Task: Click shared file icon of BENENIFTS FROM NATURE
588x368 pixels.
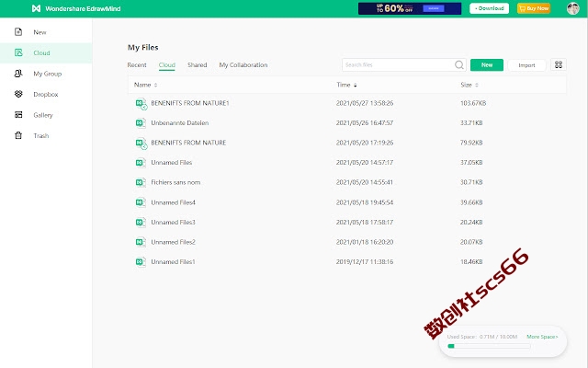Action: (x=141, y=144)
